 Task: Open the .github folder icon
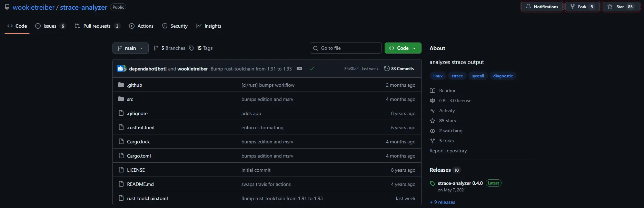click(121, 85)
